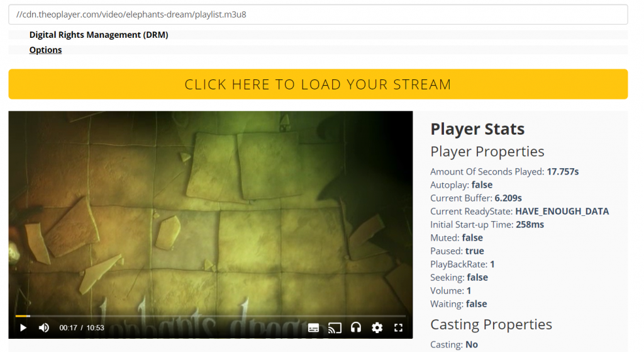The width and height of the screenshot is (644, 352).
Task: Expand the Digital Rights Management (DRM) section
Action: (99, 35)
